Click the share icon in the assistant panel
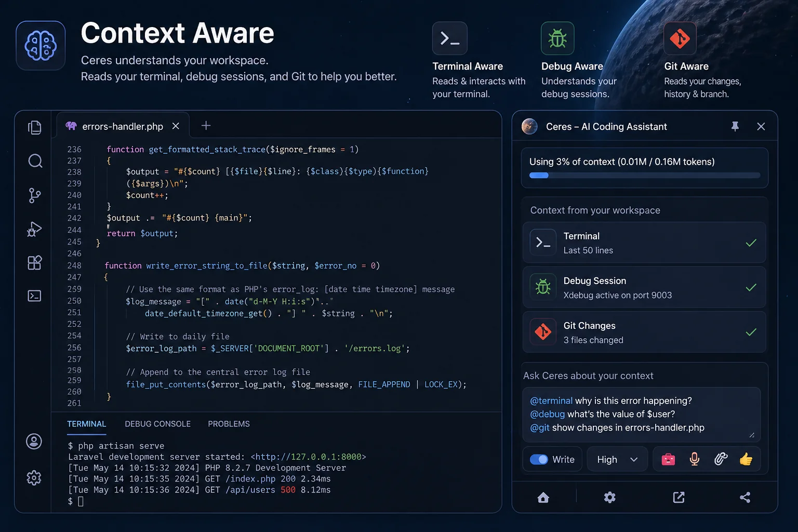798x532 pixels. [745, 497]
